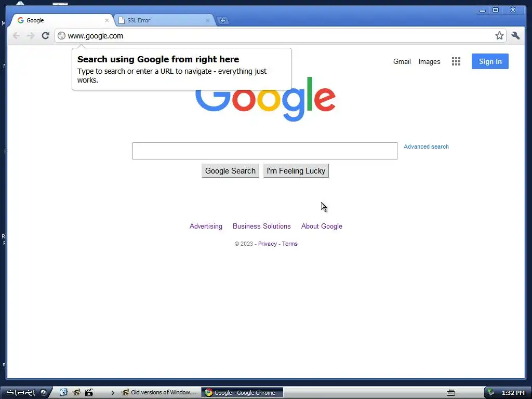532x399 pixels.
Task: Open the Gmail link
Action: tap(402, 61)
